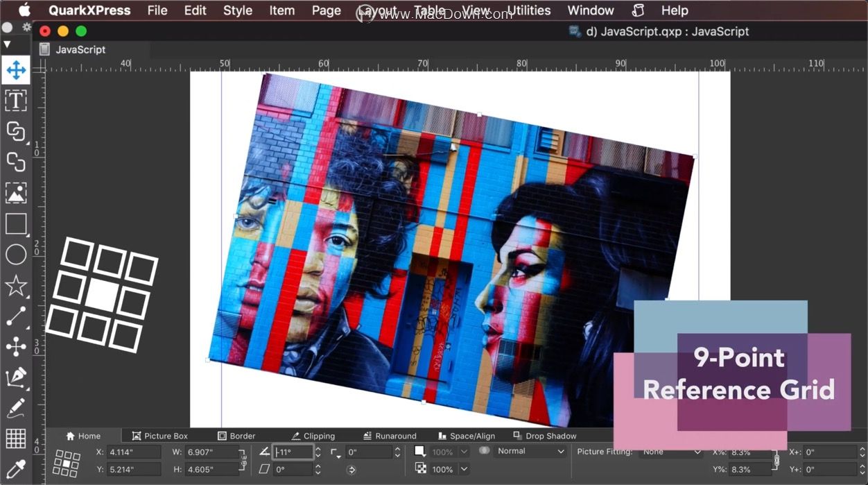The image size is (868, 485).
Task: Select the Text Unlinking tool
Action: pyautogui.click(x=16, y=162)
